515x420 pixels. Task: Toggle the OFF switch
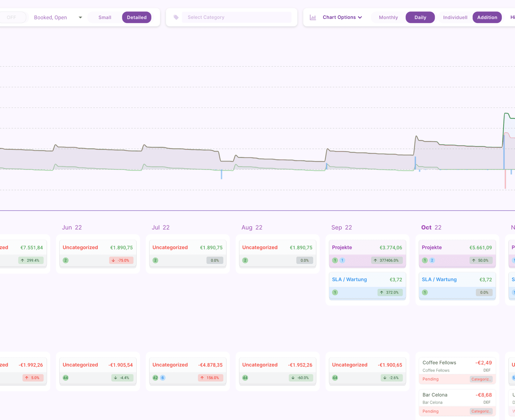[12, 17]
